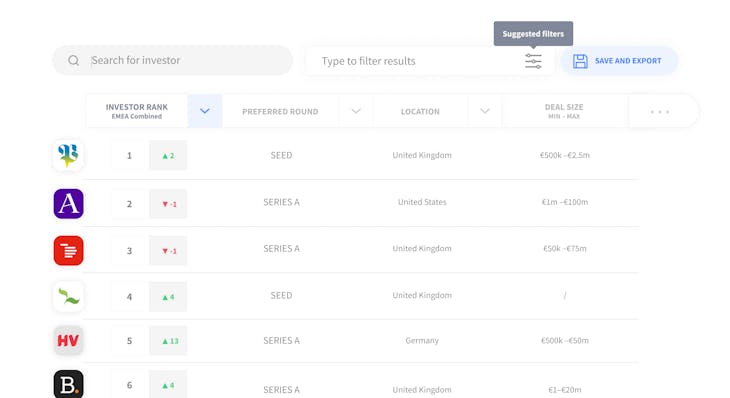Click the Suggested filters tooltip label
The width and height of the screenshot is (730, 398).
point(533,34)
